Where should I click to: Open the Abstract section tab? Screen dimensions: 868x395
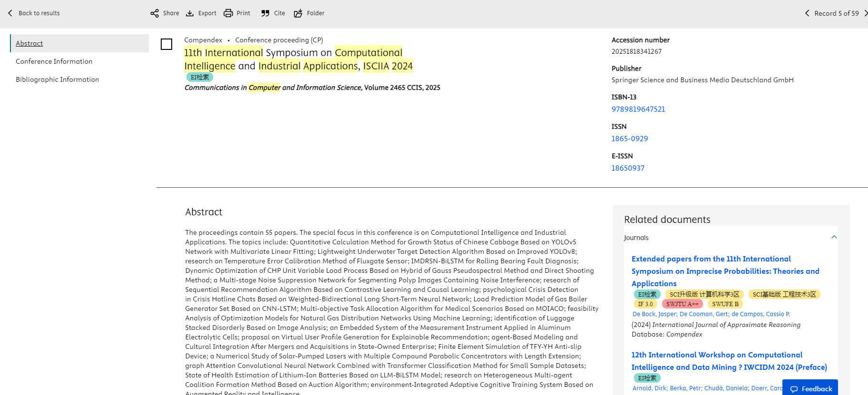pos(29,43)
